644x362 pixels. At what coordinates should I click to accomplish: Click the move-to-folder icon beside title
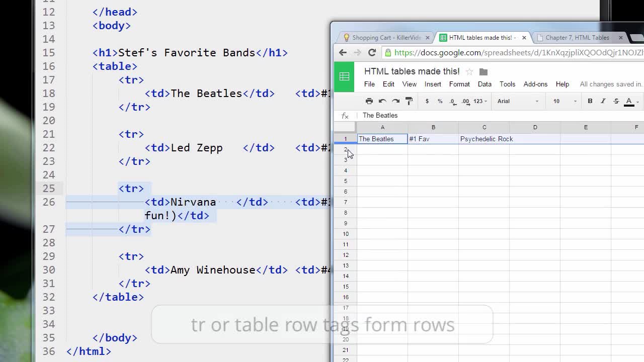tap(484, 72)
